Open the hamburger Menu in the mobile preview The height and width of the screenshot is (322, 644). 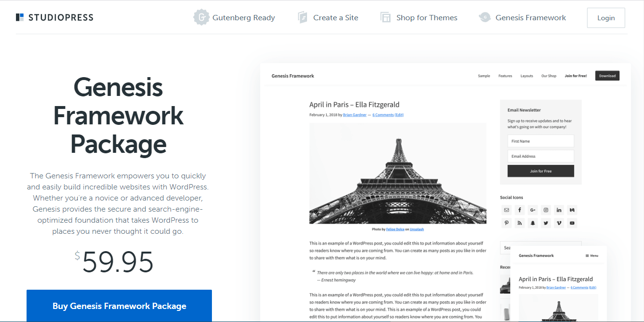[x=592, y=255]
